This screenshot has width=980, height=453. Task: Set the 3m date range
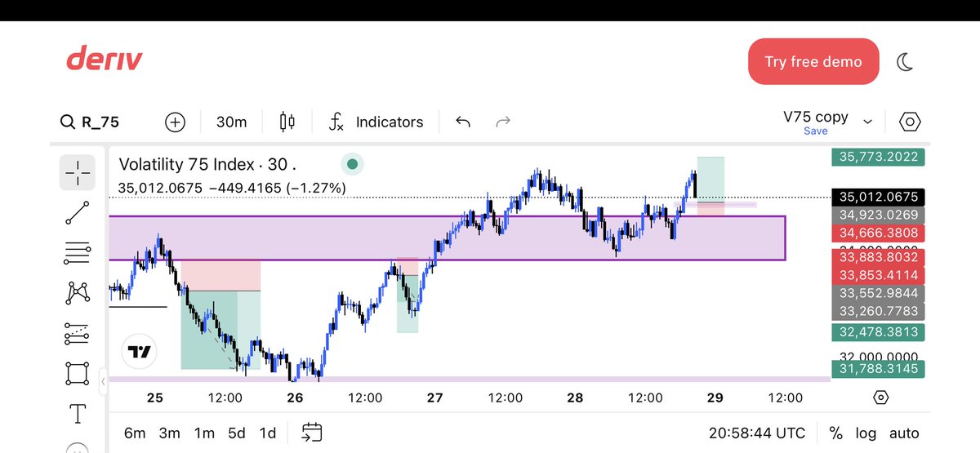tap(169, 433)
